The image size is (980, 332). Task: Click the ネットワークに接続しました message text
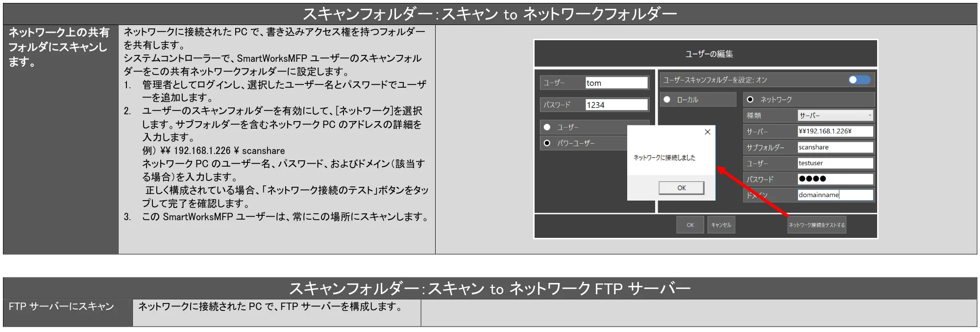(664, 158)
